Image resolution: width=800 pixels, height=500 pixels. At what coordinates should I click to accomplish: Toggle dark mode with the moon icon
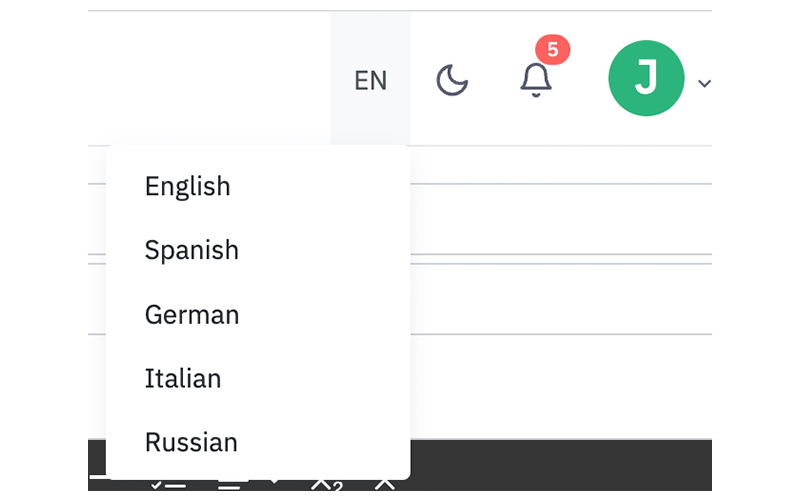[452, 80]
